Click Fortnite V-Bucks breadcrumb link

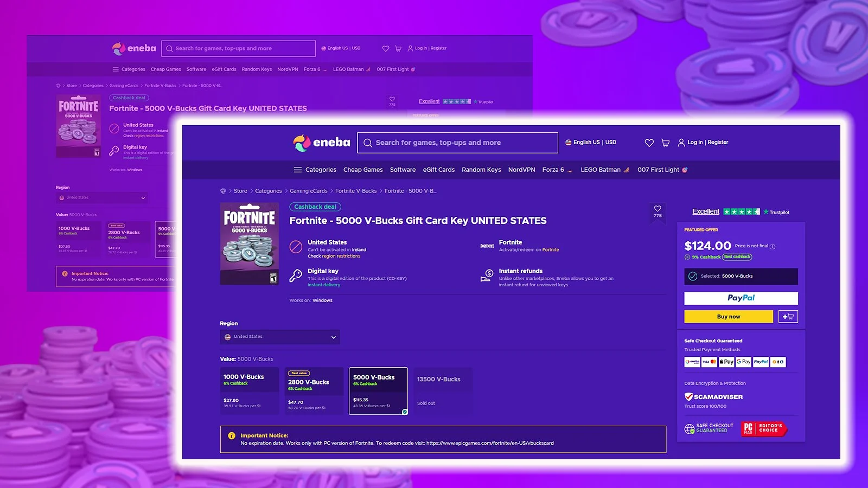(356, 191)
